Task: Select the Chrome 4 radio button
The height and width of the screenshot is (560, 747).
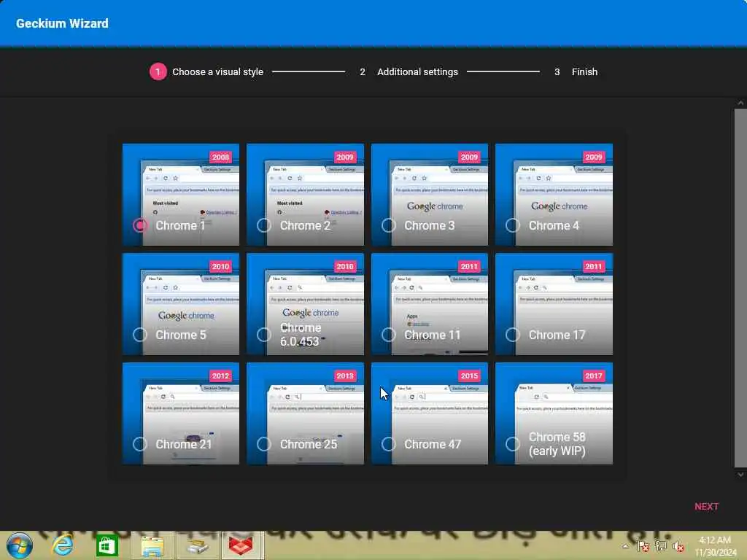Action: [513, 225]
